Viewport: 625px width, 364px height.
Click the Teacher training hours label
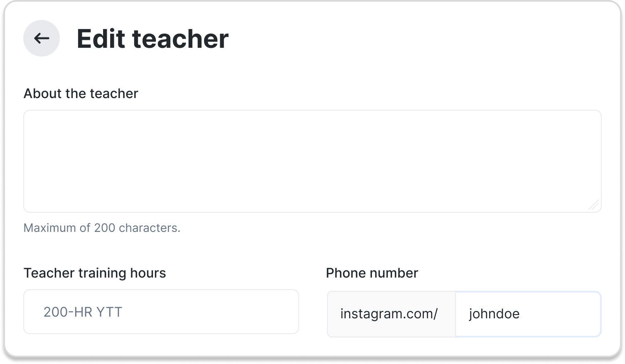coord(95,273)
